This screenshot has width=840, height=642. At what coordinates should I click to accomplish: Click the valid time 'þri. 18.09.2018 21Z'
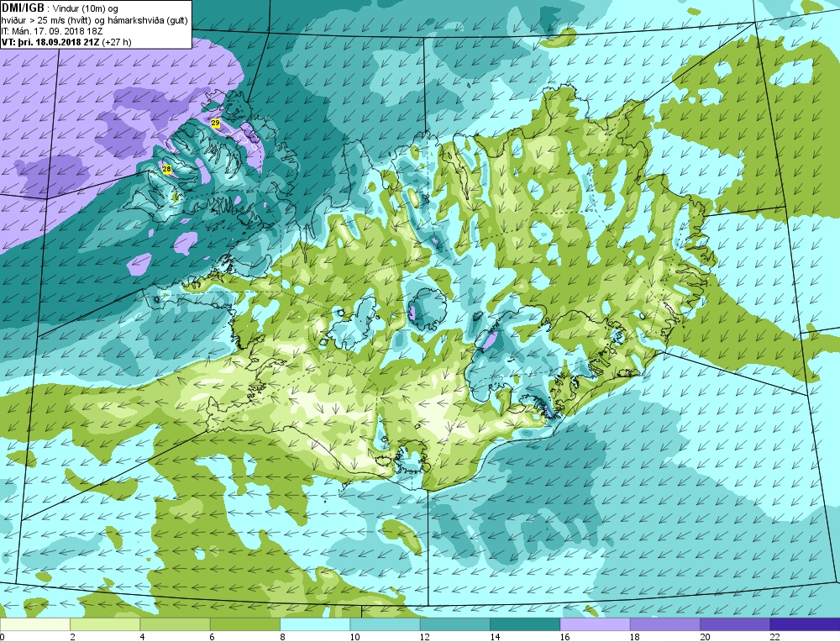click(58, 42)
